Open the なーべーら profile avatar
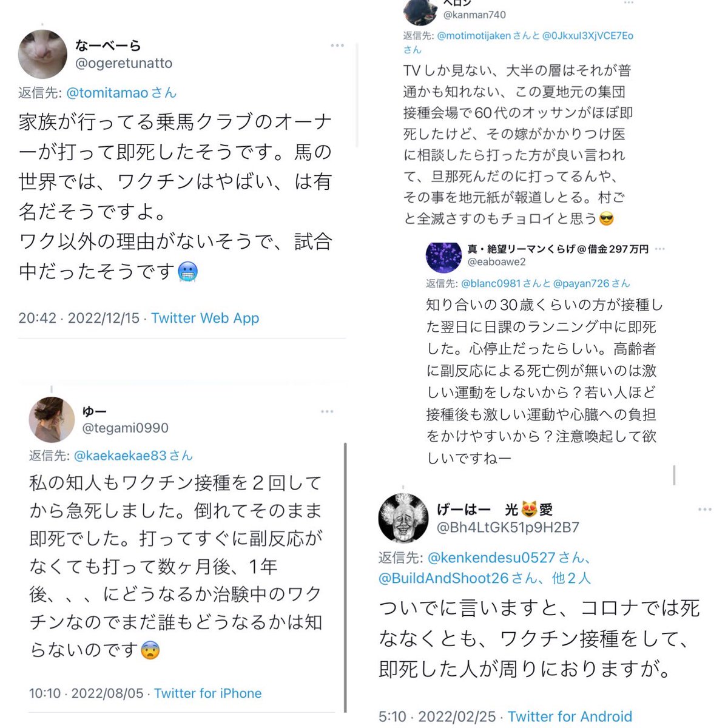Image resolution: width=728 pixels, height=728 pixels. 42,54
